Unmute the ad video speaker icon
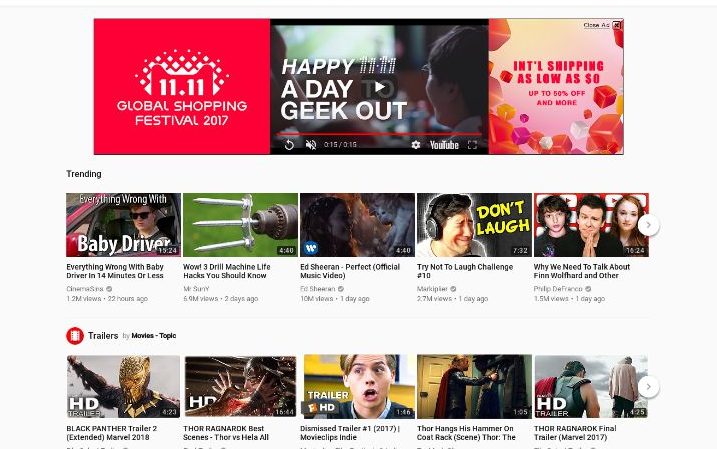Viewport: 717px width, 449px height. [311, 145]
